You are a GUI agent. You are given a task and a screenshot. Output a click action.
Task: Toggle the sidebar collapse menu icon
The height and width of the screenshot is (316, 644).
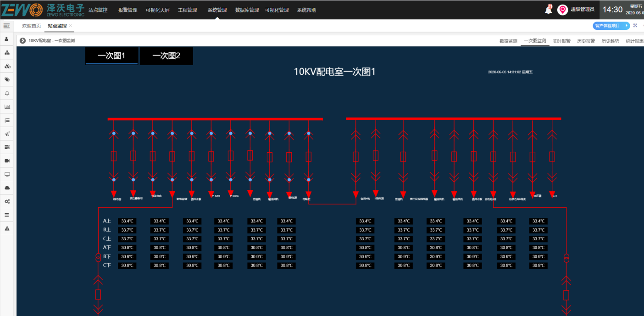[x=7, y=26]
